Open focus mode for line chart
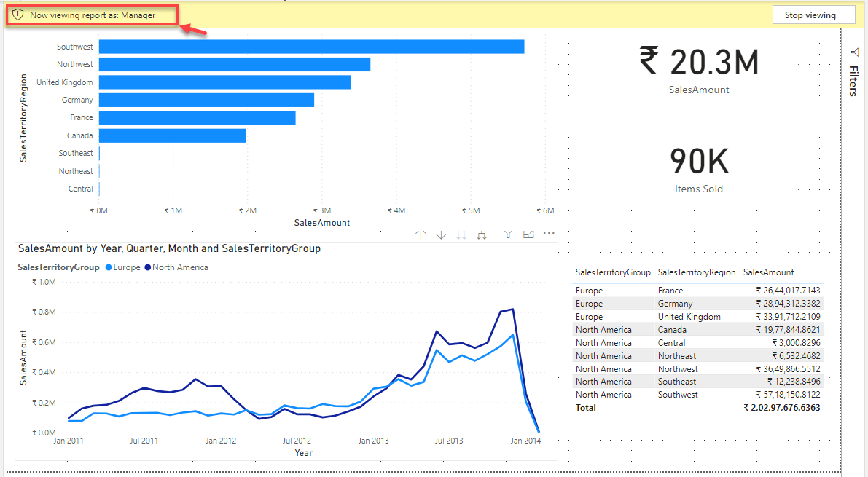 (529, 234)
